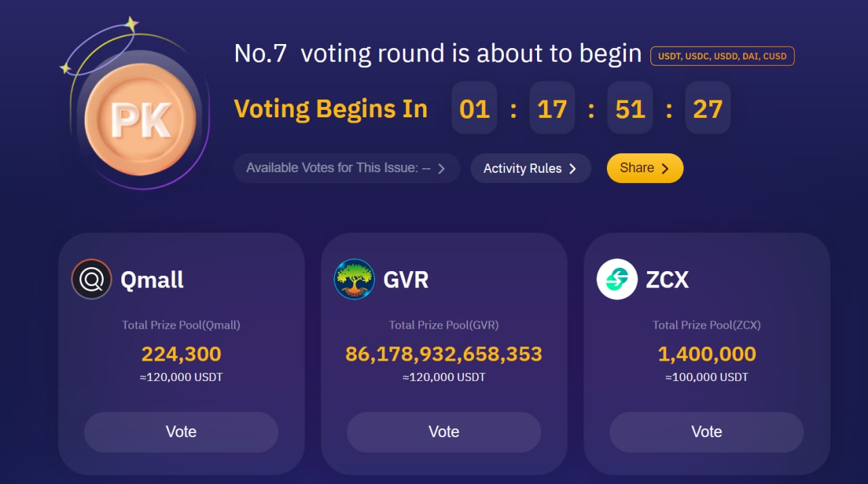Screen dimensions: 868x484
Task: Click the ZCX token icon
Action: point(617,279)
